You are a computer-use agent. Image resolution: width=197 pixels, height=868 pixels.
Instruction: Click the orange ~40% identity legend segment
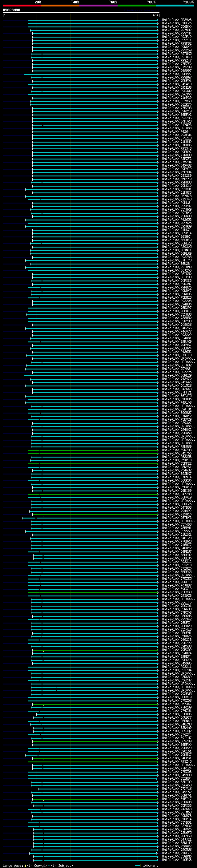click(x=60, y=6)
